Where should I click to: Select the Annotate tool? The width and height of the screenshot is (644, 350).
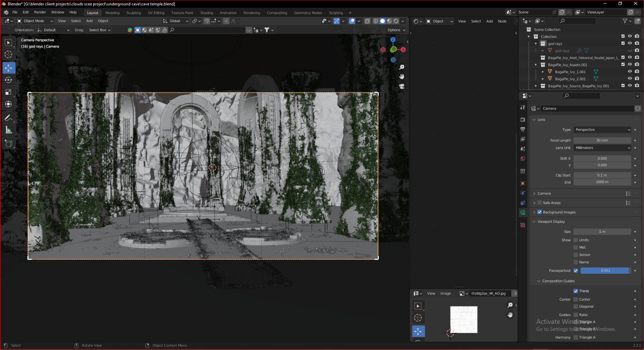pyautogui.click(x=9, y=117)
